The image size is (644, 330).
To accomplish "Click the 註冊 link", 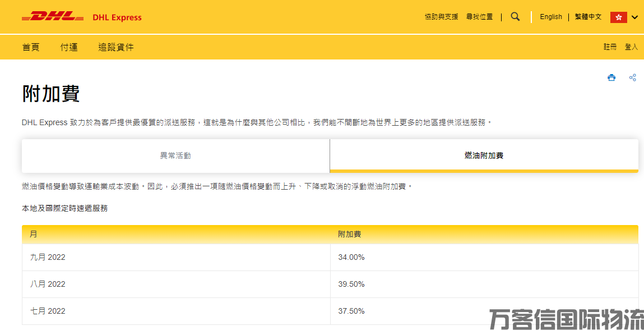I will (x=610, y=47).
